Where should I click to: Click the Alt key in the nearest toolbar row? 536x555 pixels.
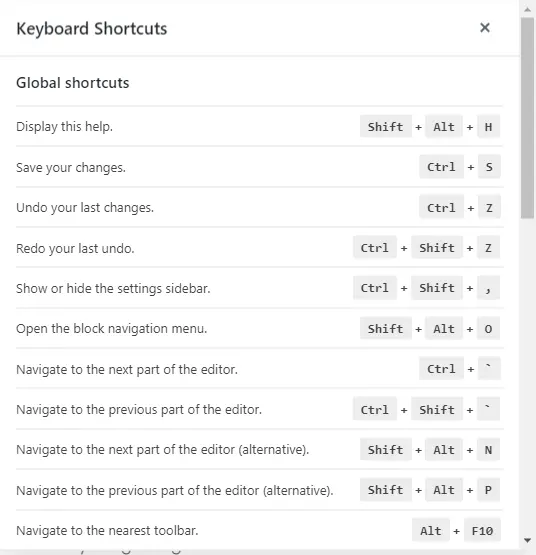pyautogui.click(x=430, y=531)
